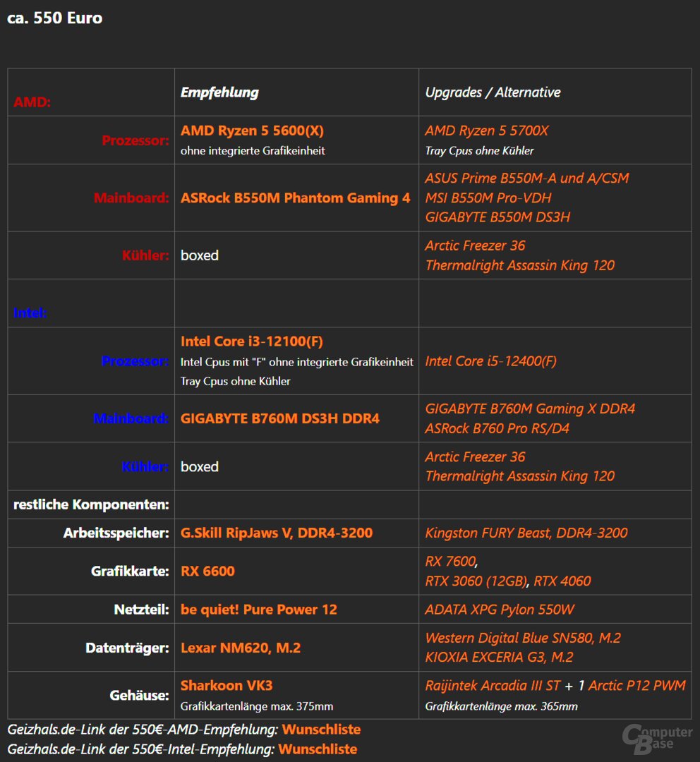
Task: Open Thermalright Assassin King 120 in Intel Kühler row
Action: tap(519, 476)
